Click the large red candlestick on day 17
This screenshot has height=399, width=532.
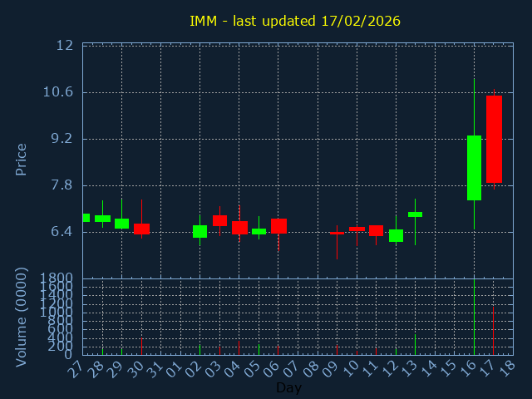(494, 139)
